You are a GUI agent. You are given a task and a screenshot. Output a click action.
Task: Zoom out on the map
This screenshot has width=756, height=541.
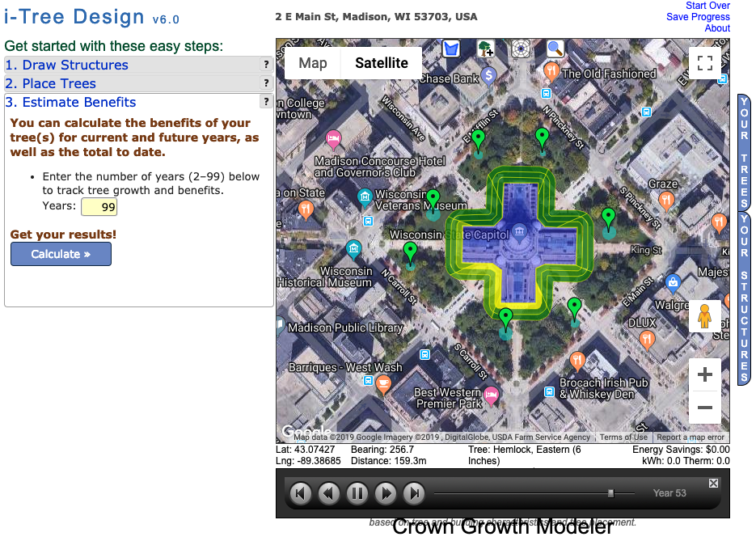click(705, 408)
